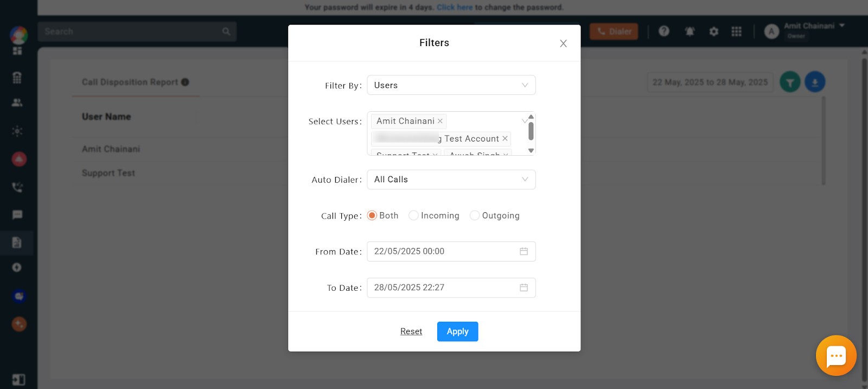868x389 pixels.
Task: Remove Amit Chainani from selected users
Action: point(440,121)
